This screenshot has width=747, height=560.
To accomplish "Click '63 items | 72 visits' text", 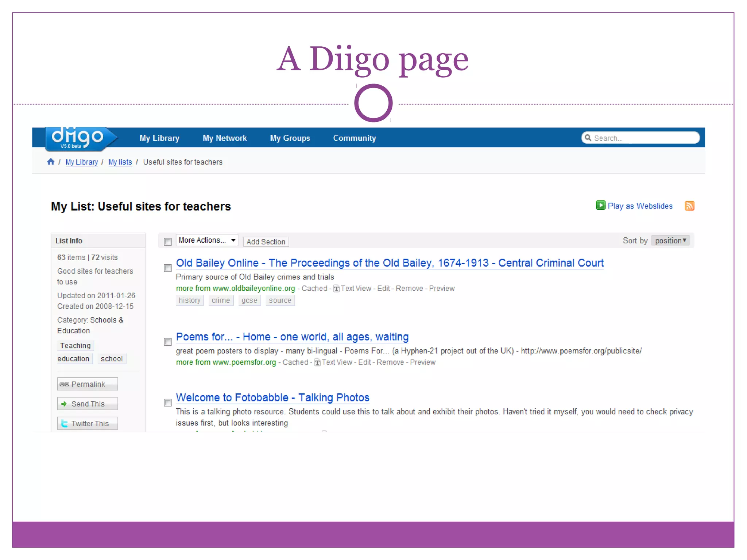I will coord(88,257).
